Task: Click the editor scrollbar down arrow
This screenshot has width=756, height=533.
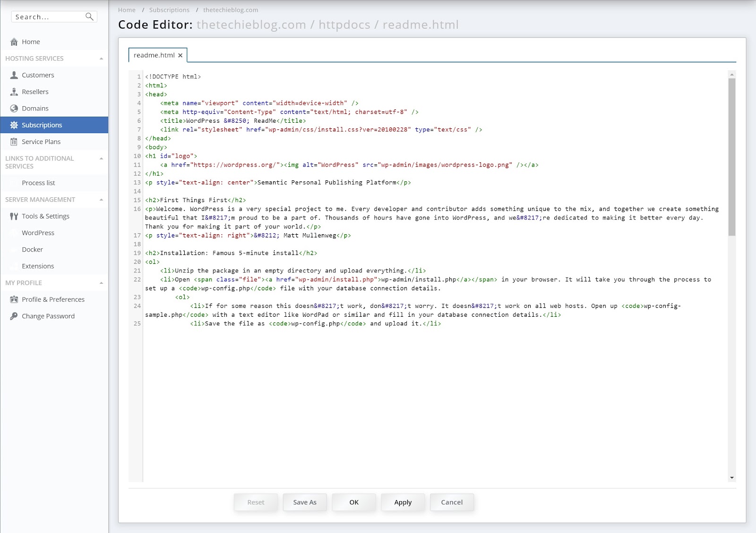Action: pos(732,478)
